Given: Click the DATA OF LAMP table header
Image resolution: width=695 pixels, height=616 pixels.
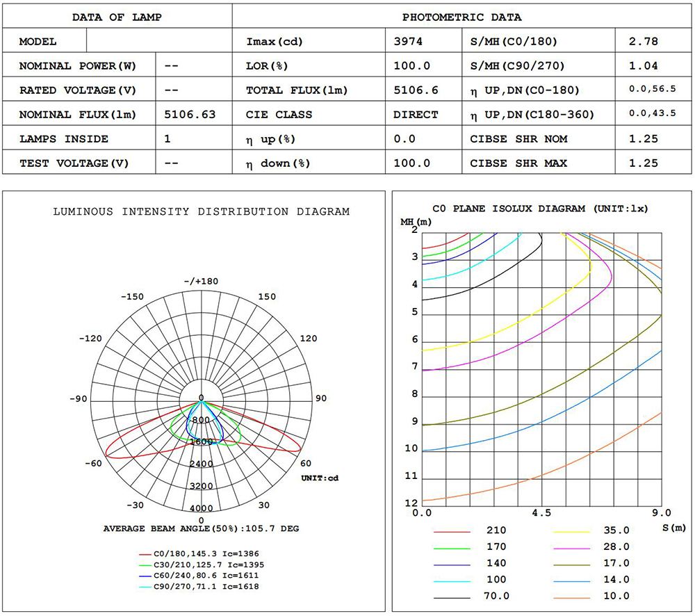Looking at the screenshot, I should pyautogui.click(x=117, y=17).
